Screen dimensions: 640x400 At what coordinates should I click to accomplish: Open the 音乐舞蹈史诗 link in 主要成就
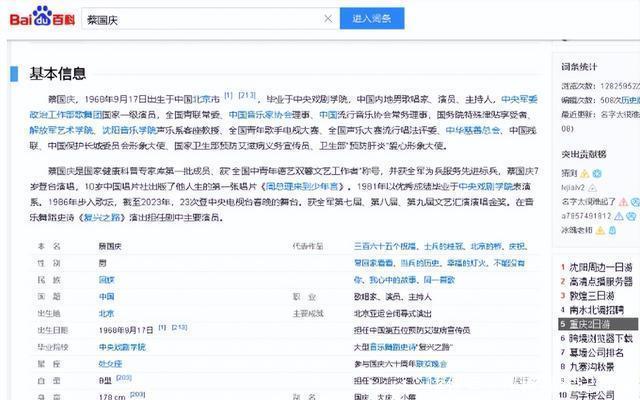tap(393, 347)
